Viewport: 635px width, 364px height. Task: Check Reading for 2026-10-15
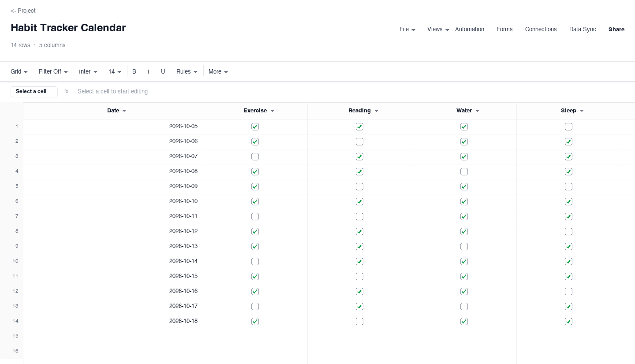(359, 277)
